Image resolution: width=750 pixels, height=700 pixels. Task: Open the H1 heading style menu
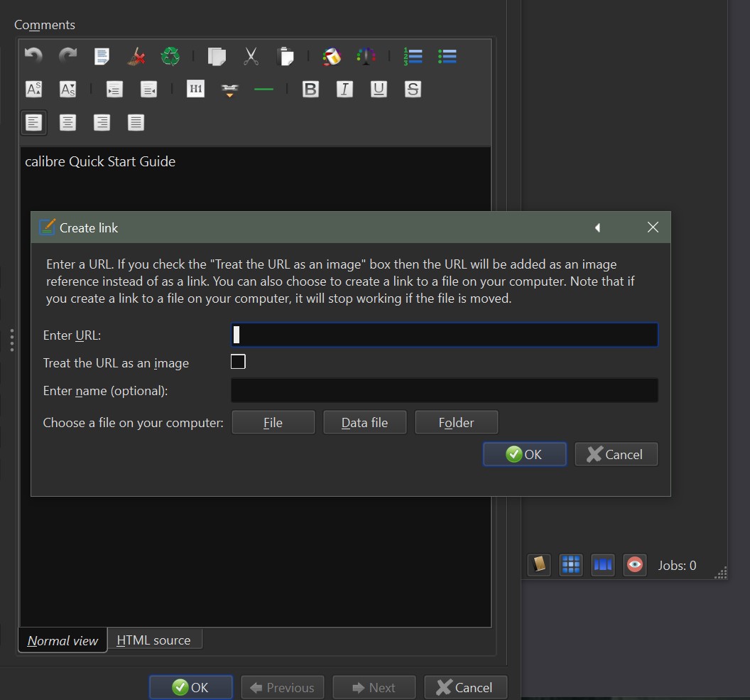click(195, 89)
